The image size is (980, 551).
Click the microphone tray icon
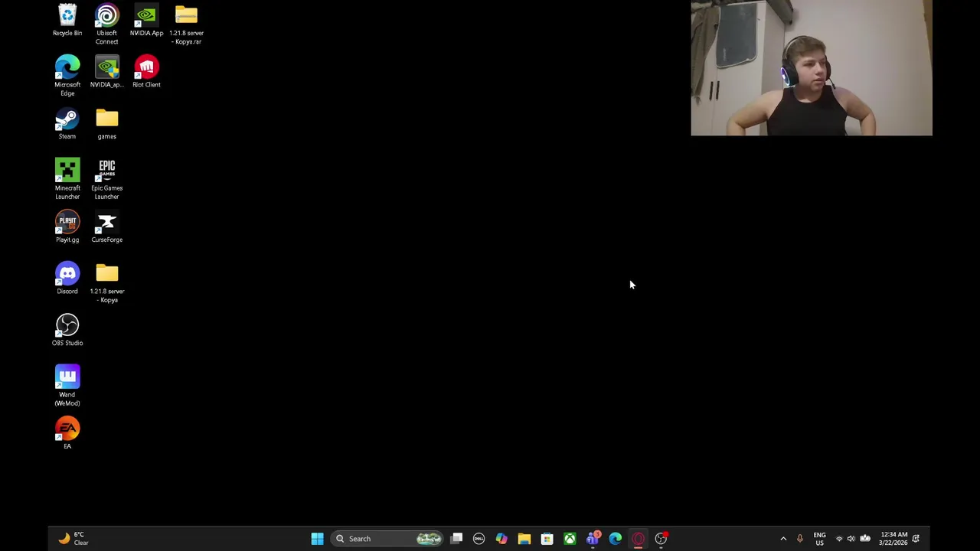[x=800, y=539]
